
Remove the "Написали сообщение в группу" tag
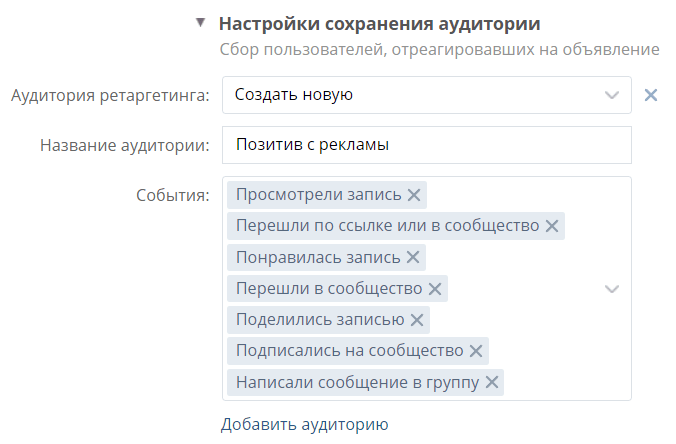pos(491,382)
